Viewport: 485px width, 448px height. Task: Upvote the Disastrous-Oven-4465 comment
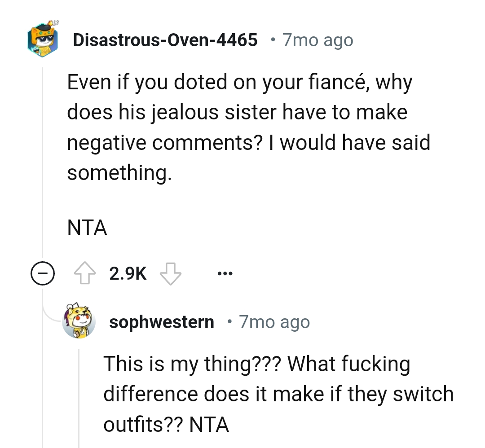click(x=84, y=273)
